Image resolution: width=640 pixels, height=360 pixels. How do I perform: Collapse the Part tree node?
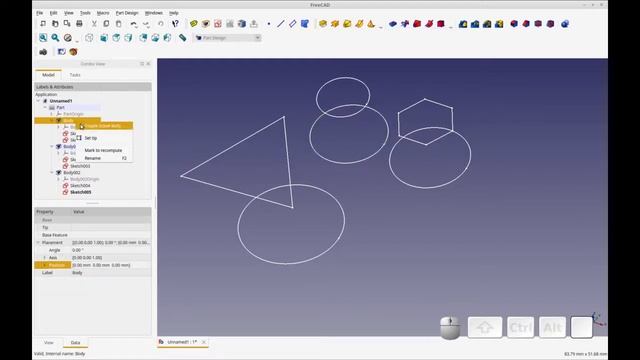point(45,107)
